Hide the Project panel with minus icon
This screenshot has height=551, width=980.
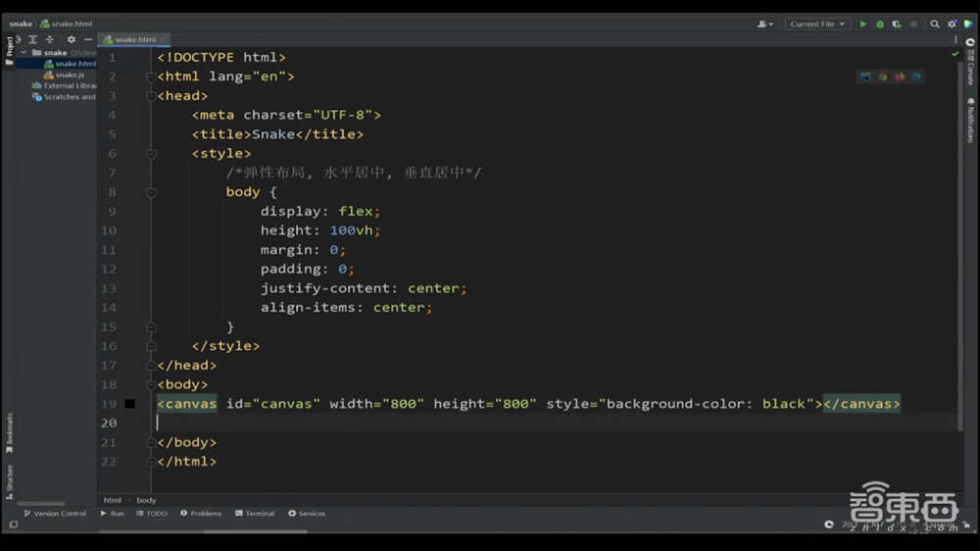click(x=87, y=39)
